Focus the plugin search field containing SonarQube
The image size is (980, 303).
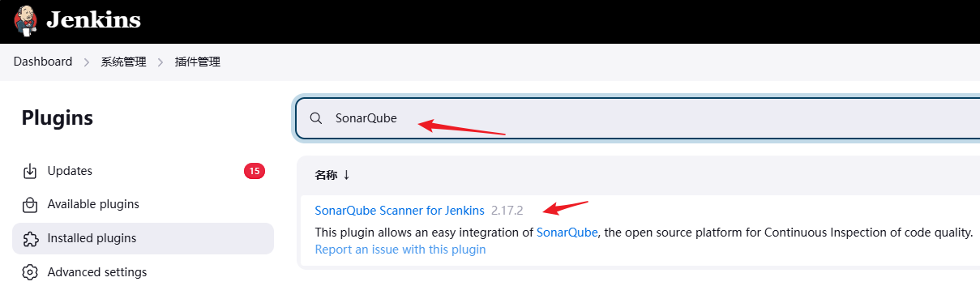pos(637,118)
